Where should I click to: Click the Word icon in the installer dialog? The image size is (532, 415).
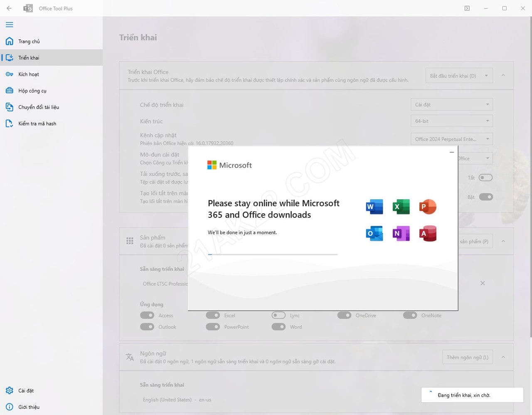pyautogui.click(x=374, y=207)
